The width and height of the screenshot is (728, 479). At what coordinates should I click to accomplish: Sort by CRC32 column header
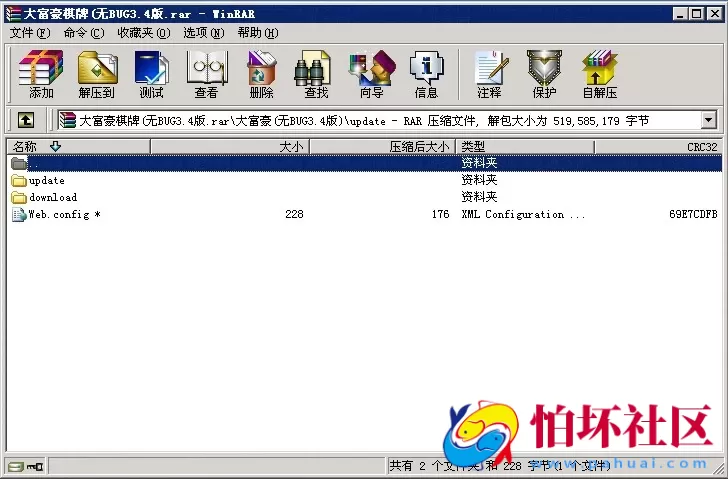658,147
